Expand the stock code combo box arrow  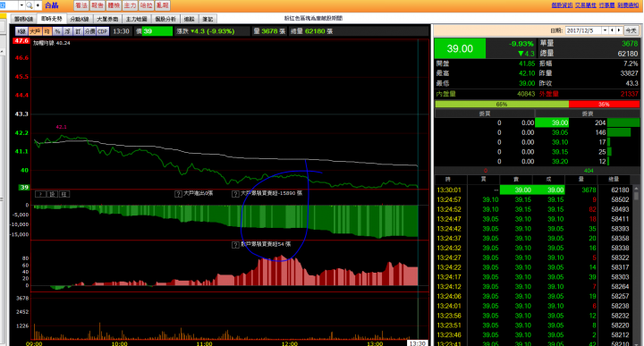point(21,5)
